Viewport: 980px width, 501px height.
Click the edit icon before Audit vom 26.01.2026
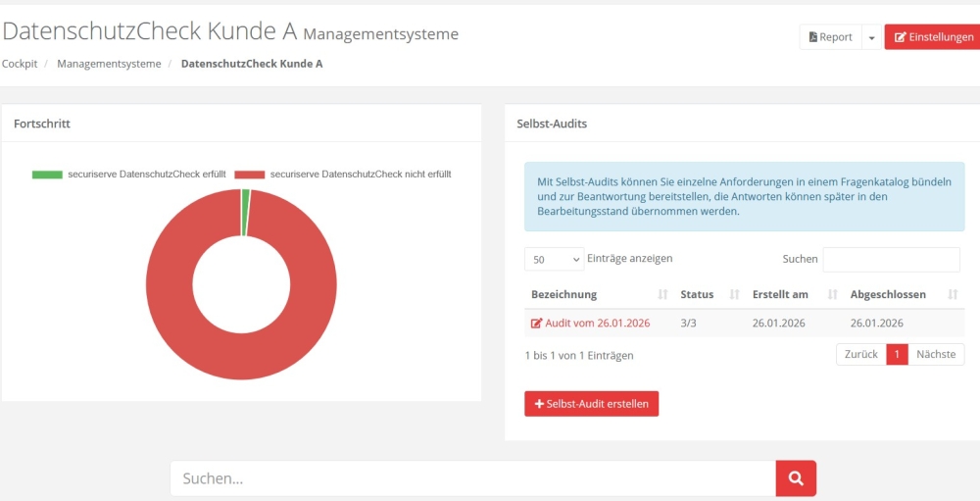(x=536, y=324)
